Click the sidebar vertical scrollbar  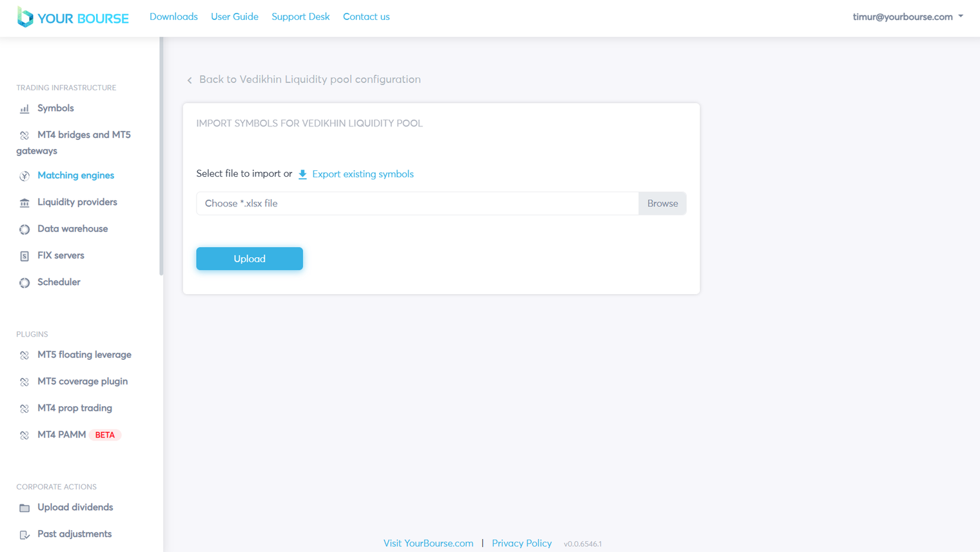point(161,155)
